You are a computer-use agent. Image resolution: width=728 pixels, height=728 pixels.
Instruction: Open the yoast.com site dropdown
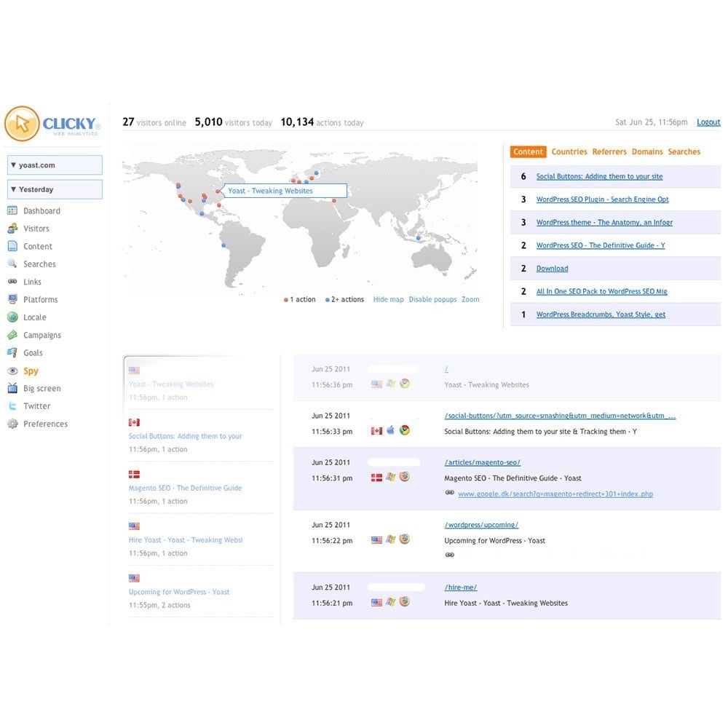click(x=55, y=165)
